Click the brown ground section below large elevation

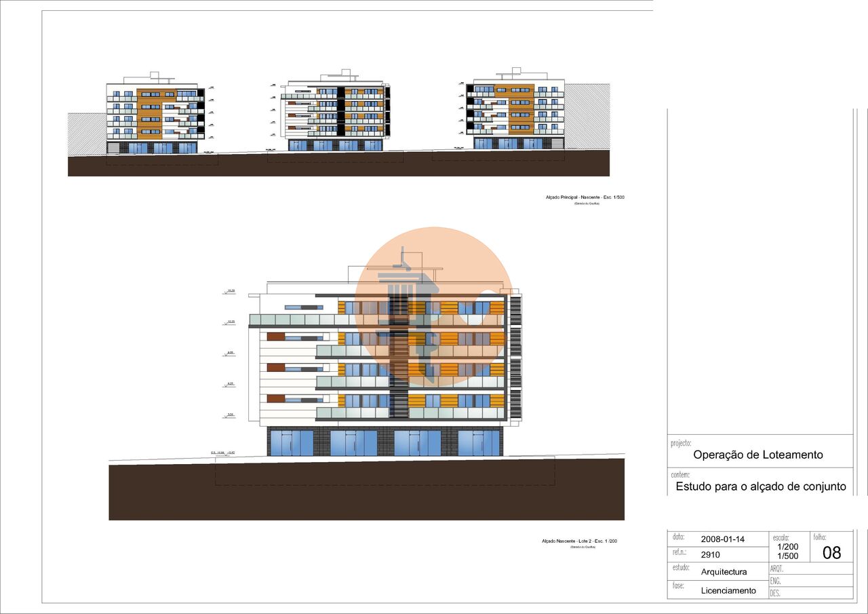[x=366, y=499]
